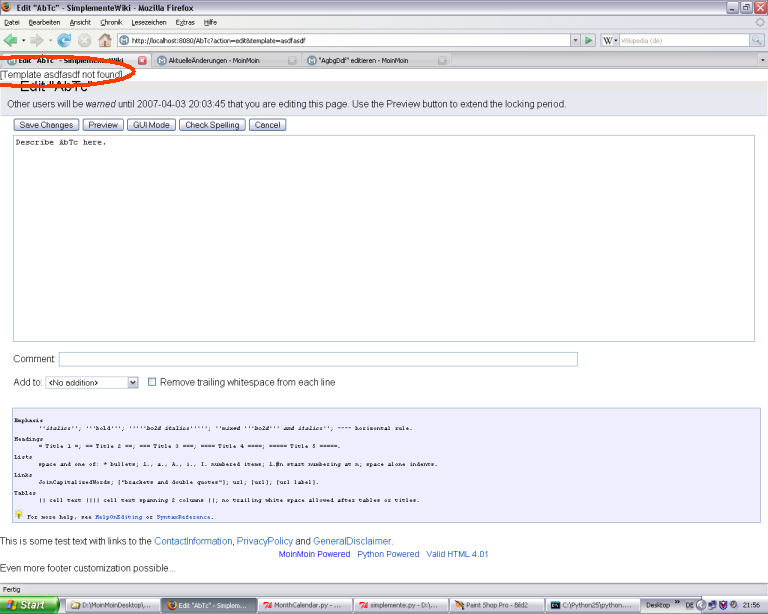
Task: Click the Check Spelling button
Action: [211, 125]
